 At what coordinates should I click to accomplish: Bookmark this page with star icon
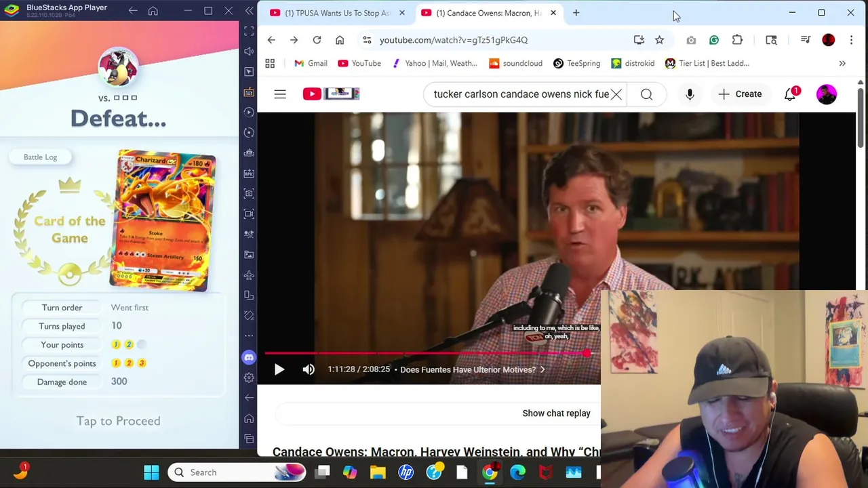pos(659,40)
